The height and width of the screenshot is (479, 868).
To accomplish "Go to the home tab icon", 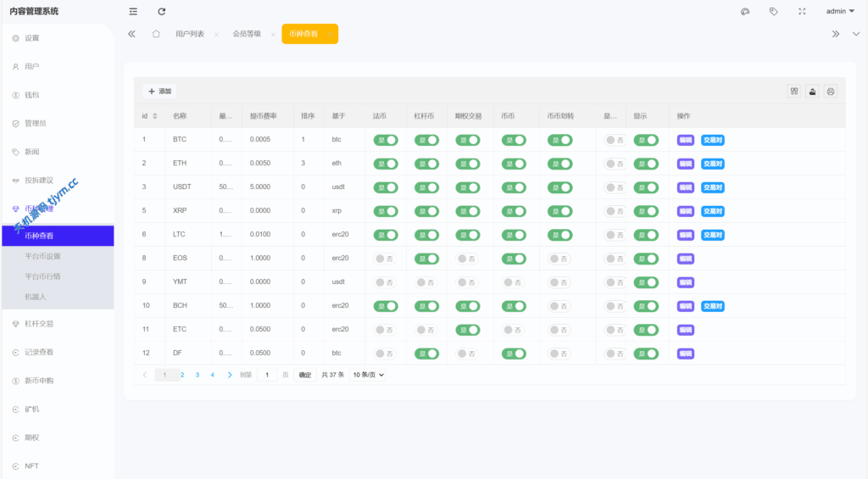I will [156, 34].
